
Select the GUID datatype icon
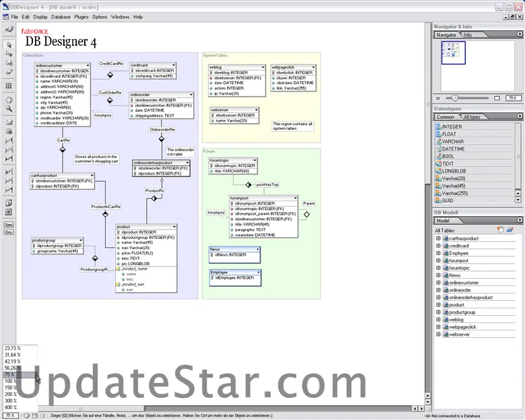click(438, 201)
